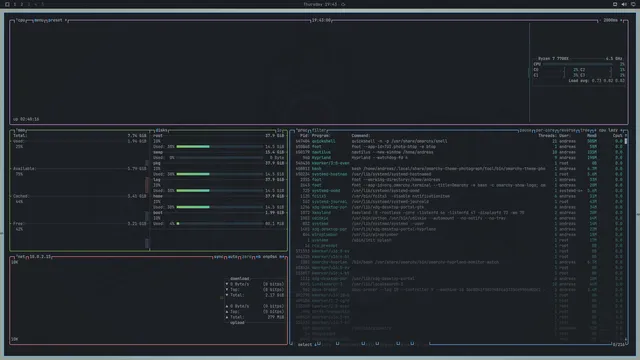Screen dimensions: 640x360
Task: Toggle the net box label
Action: click(x=20, y=257)
